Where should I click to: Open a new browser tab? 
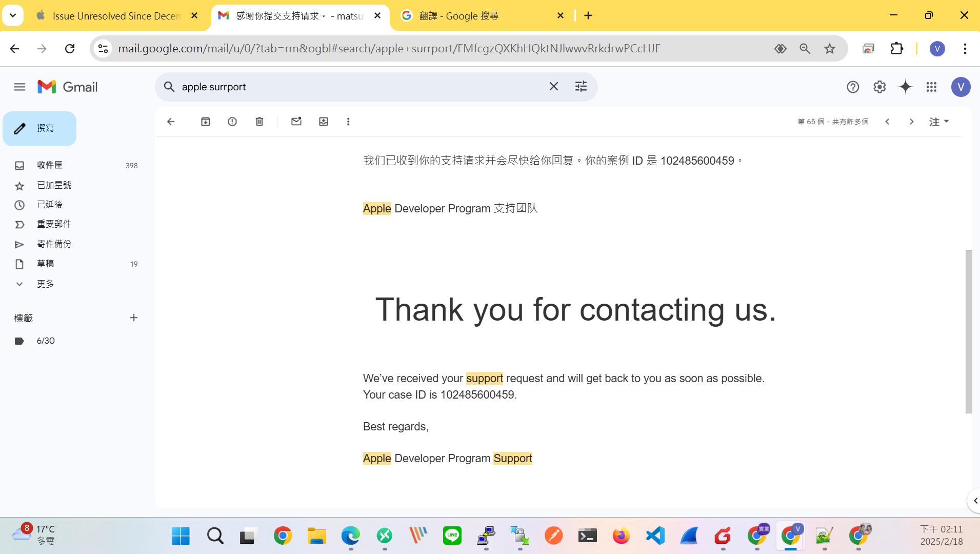point(588,15)
